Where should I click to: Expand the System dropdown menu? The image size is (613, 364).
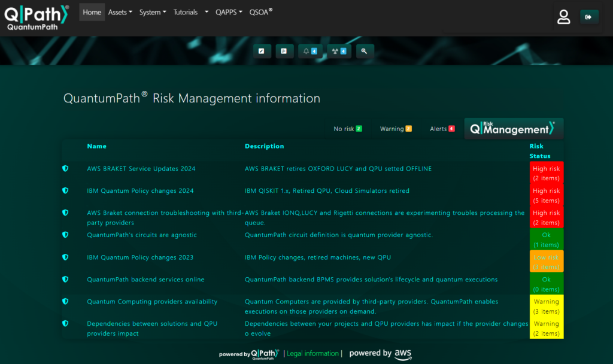click(x=153, y=13)
